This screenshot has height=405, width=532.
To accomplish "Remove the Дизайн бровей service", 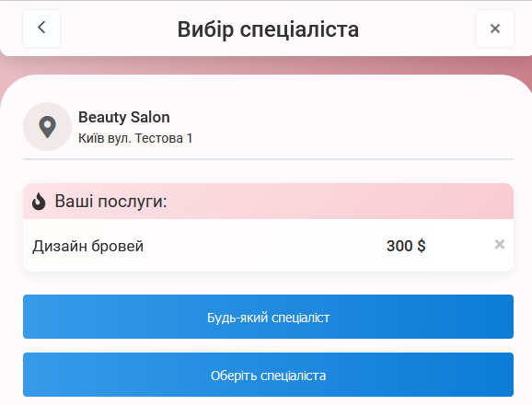I will pyautogui.click(x=500, y=244).
